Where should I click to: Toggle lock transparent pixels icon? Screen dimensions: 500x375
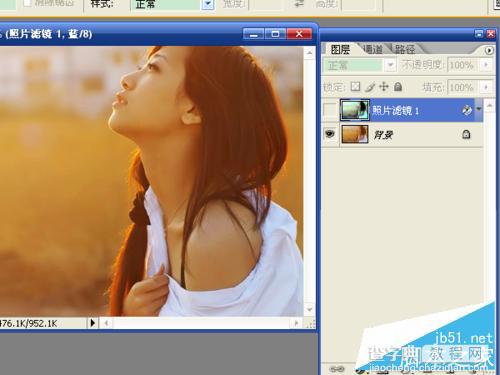356,87
